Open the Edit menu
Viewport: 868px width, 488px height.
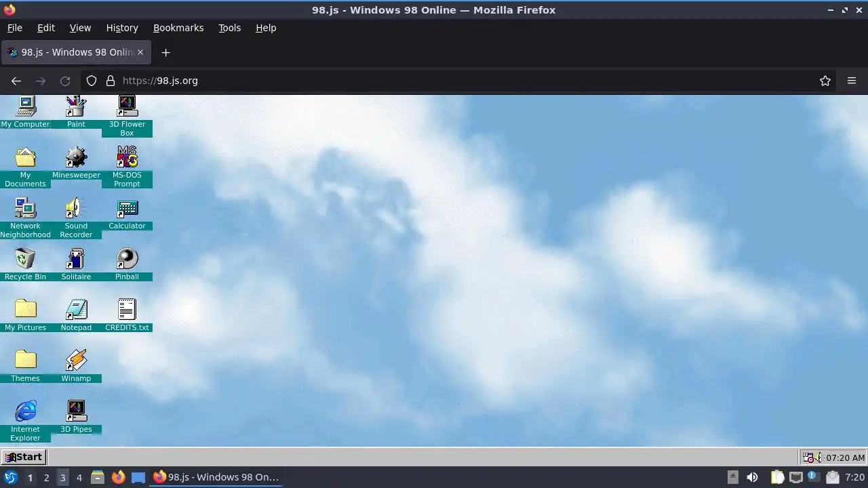point(46,28)
